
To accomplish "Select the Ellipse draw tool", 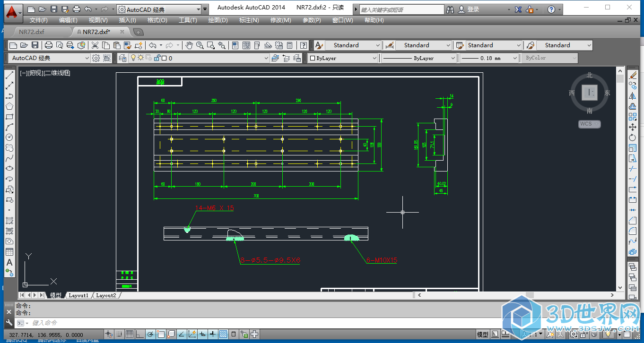I will click(x=9, y=169).
